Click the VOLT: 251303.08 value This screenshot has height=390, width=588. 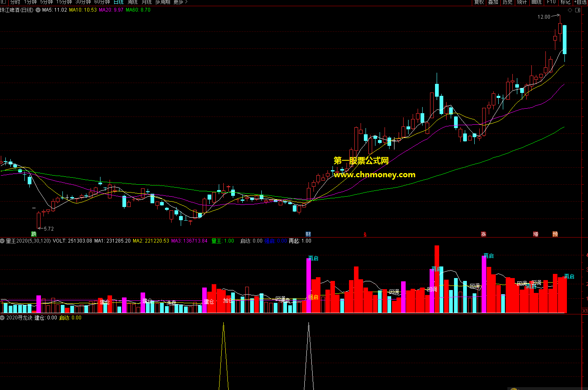point(72,241)
